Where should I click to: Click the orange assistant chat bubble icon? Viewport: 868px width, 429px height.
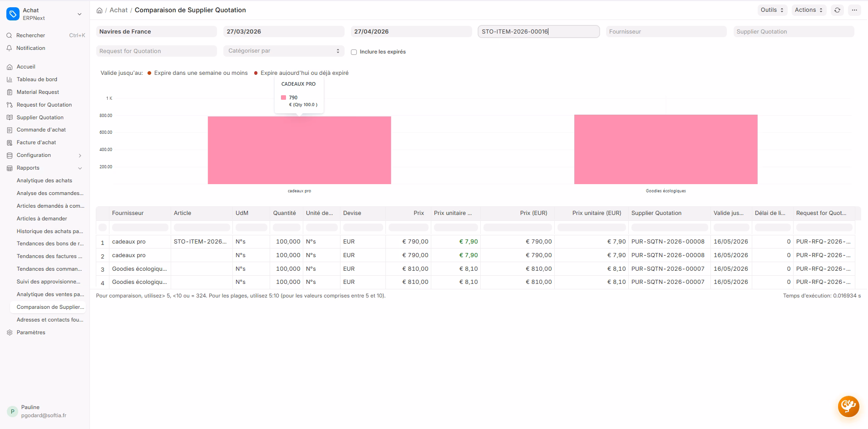tap(848, 406)
